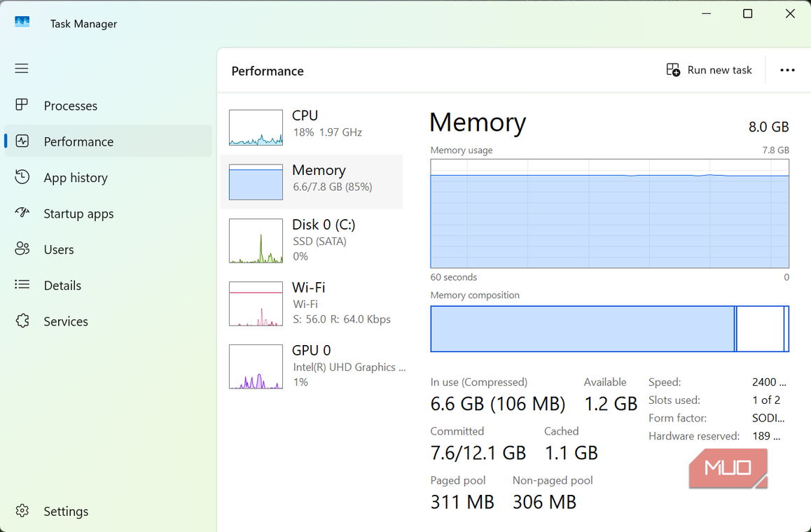
Task: Click the Wi-Fi resource heading
Action: [x=309, y=288]
